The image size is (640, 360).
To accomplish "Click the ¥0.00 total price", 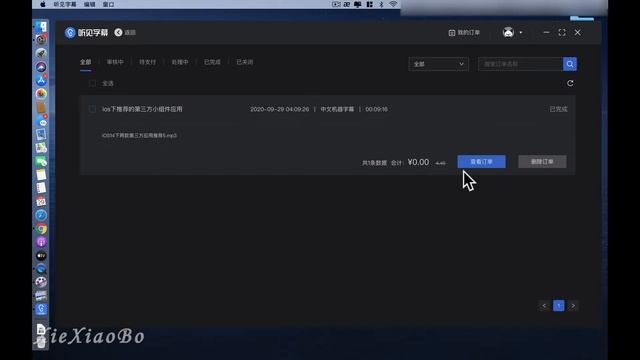I will [418, 162].
